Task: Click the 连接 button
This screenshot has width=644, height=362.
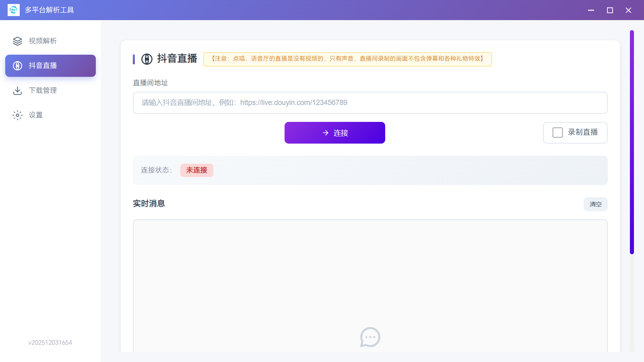Action: pyautogui.click(x=334, y=133)
